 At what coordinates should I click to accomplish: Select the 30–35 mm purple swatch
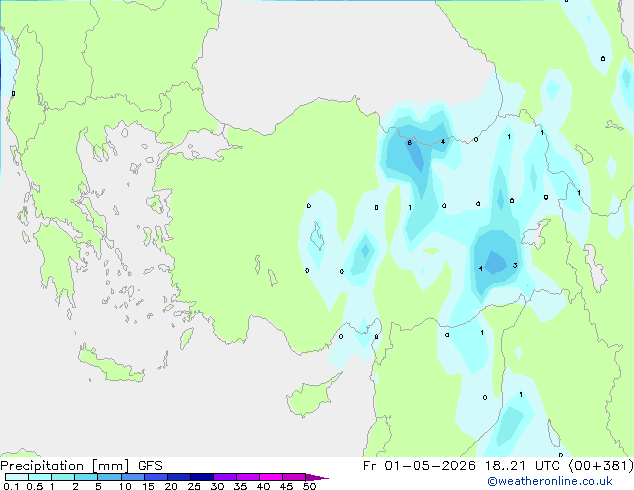224,477
